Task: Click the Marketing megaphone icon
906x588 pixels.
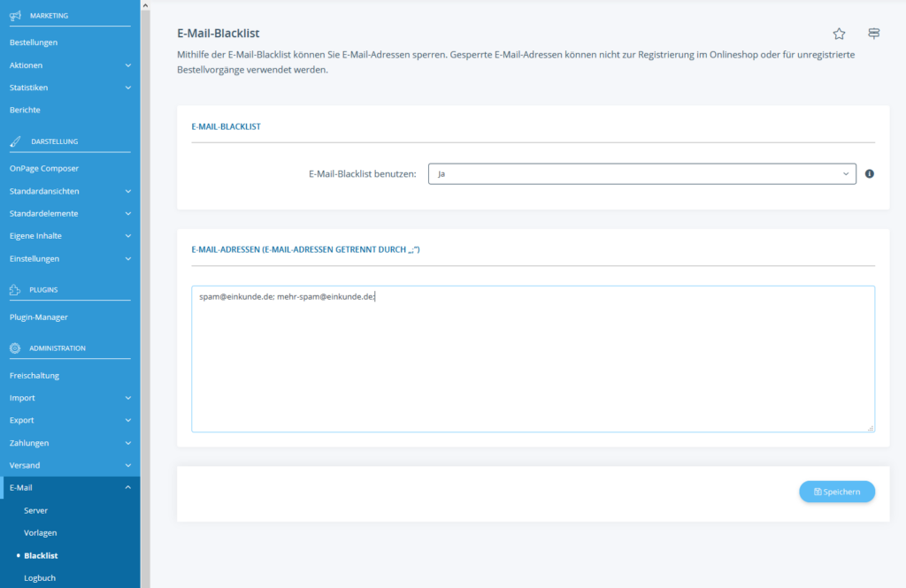Action: tap(13, 14)
